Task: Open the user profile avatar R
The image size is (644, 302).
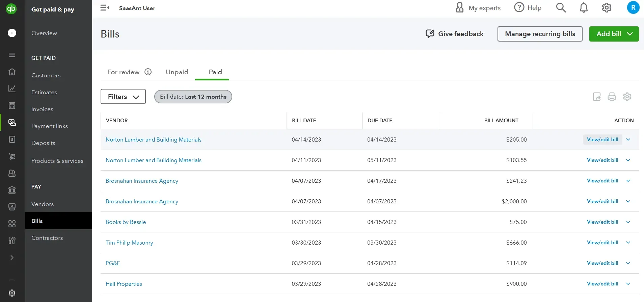Action: (633, 7)
